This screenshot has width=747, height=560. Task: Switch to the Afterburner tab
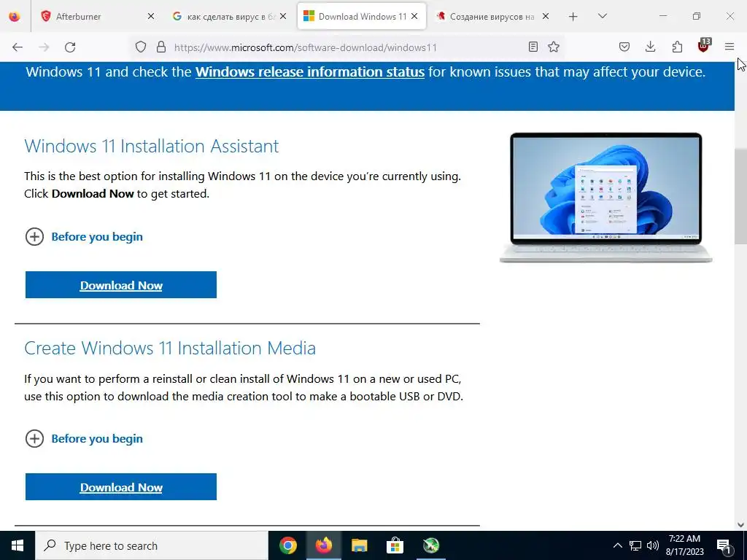[x=98, y=16]
